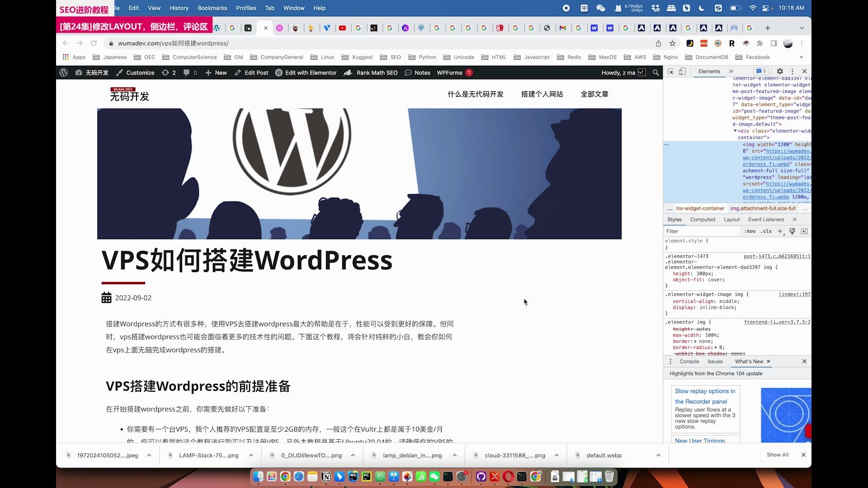Image resolution: width=868 pixels, height=488 pixels.
Task: Open the Howdy, z ma account menu
Action: coord(623,72)
